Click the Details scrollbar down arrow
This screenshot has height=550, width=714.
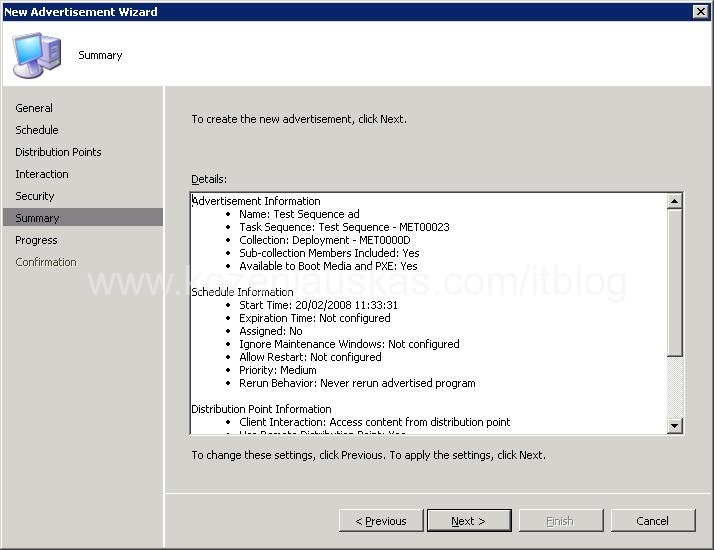click(675, 426)
